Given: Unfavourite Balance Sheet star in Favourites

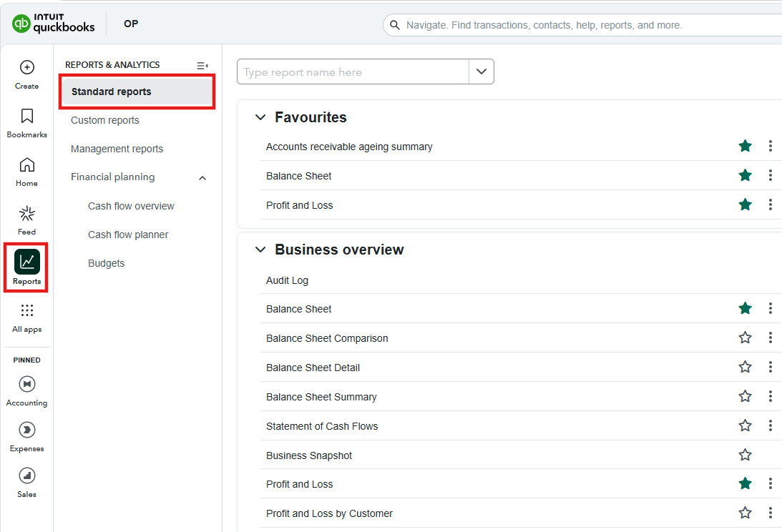Looking at the screenshot, I should (745, 175).
